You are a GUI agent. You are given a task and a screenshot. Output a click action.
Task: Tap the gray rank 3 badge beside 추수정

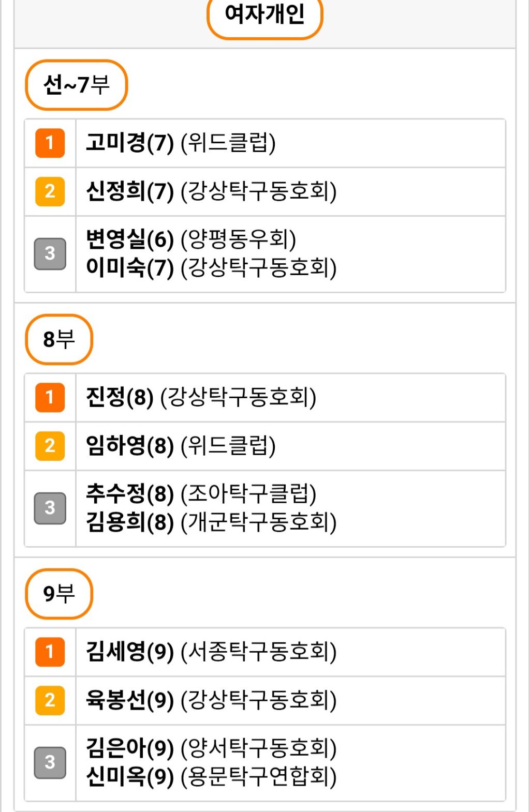(50, 508)
